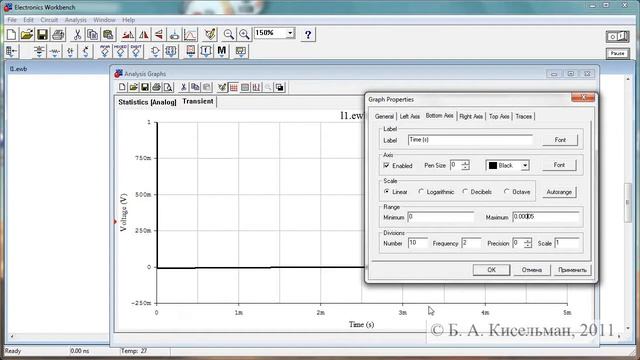
Task: Open the Black axis color dropdown
Action: click(x=525, y=166)
